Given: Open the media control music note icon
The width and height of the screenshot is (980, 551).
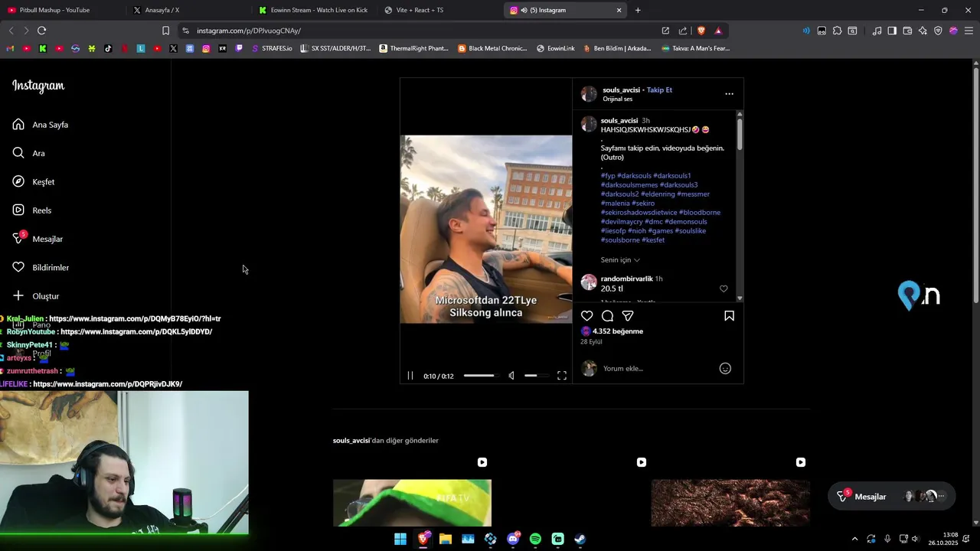Looking at the screenshot, I should pos(877,31).
